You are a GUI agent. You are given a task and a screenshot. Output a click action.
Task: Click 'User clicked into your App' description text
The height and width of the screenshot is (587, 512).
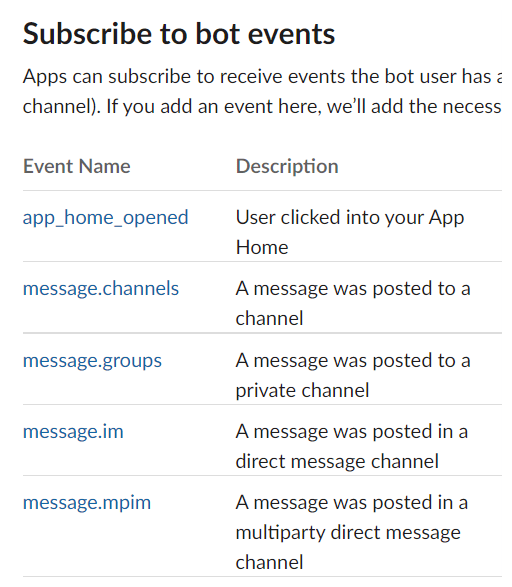(350, 218)
